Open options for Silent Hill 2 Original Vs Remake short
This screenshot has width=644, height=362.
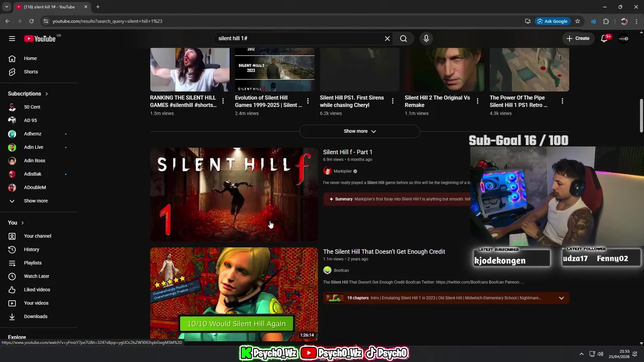[477, 101]
